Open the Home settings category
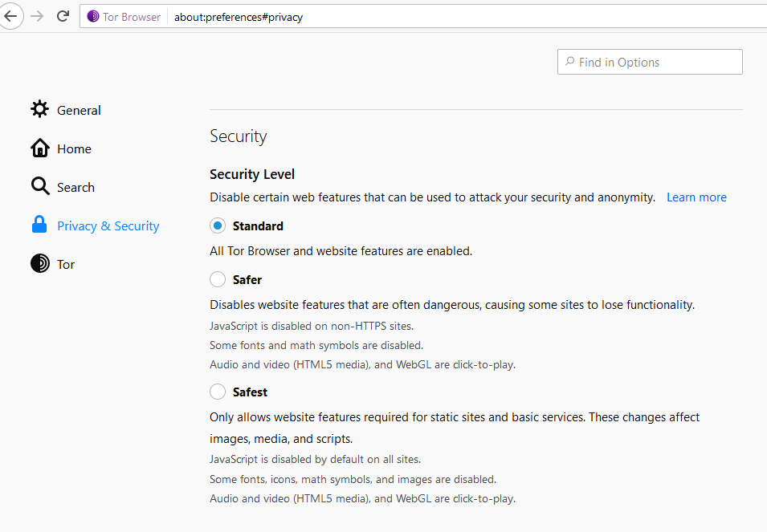 74,149
